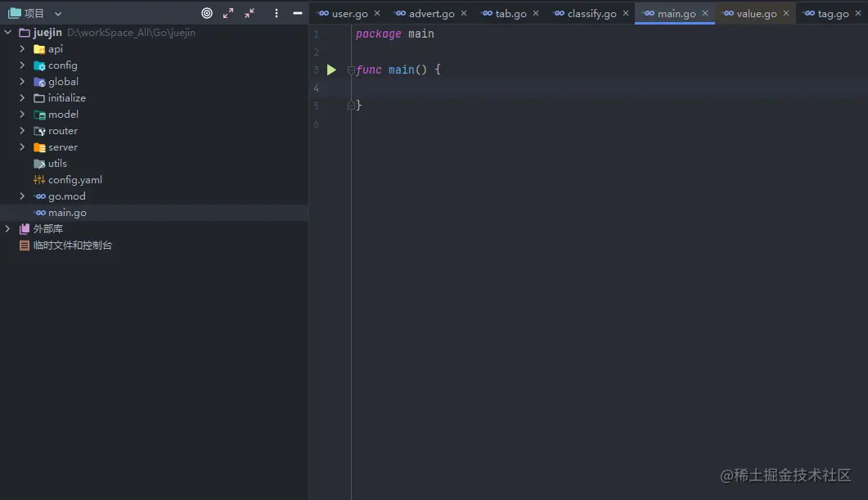Switch to the advert.go tab
Image resolution: width=868 pixels, height=500 pixels.
pos(431,14)
